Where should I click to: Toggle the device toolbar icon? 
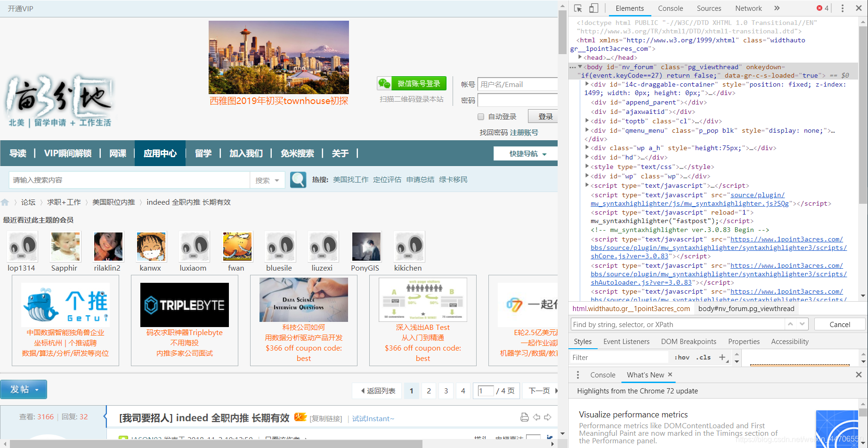click(x=593, y=8)
